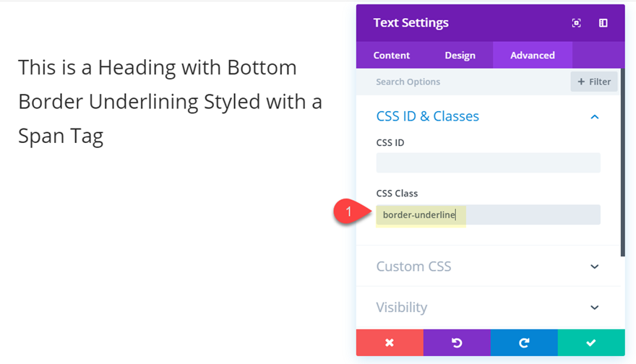The width and height of the screenshot is (636, 364).
Task: Click the Text Settings title bar
Action: 463,23
